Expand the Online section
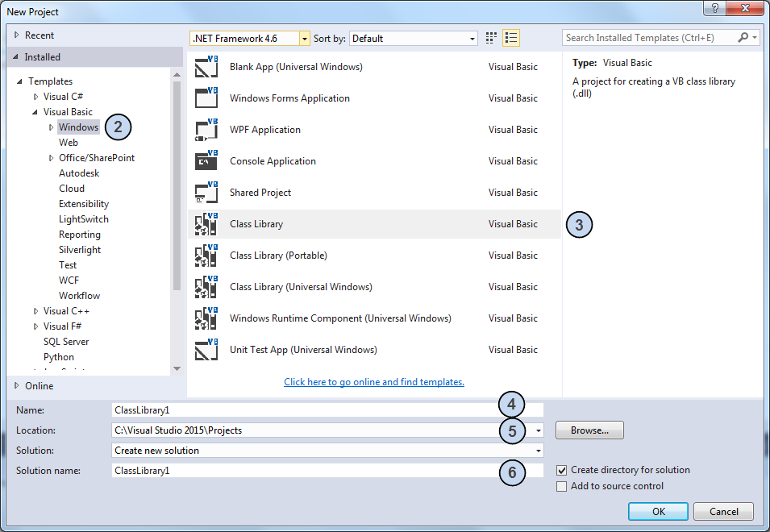This screenshot has width=770, height=532. 17,385
